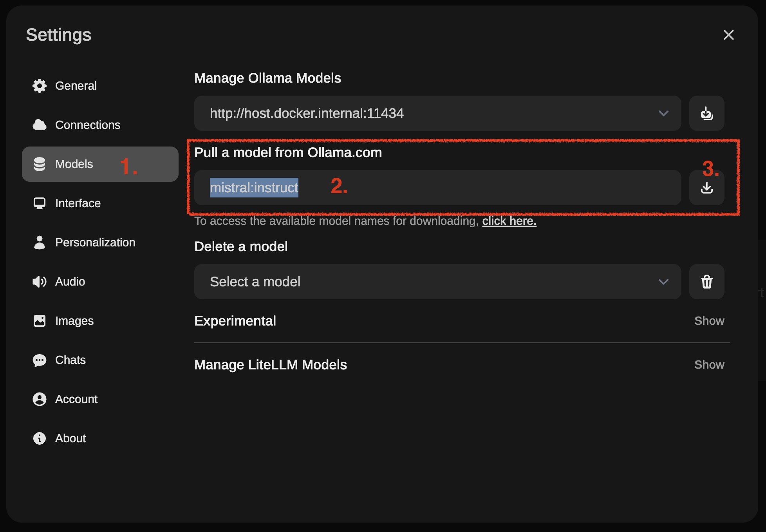This screenshot has width=766, height=532.
Task: Show the Experimental section
Action: point(709,321)
